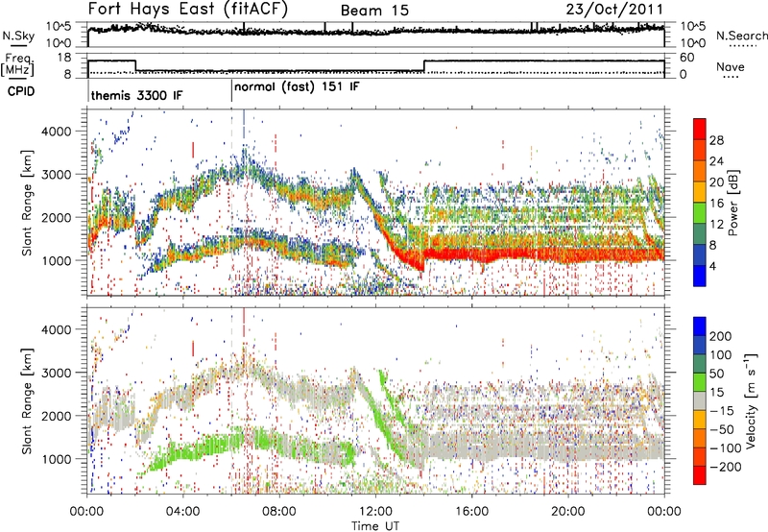Click the '200' velocity colorbar tick value
The width and height of the screenshot is (768, 532).
tap(721, 336)
